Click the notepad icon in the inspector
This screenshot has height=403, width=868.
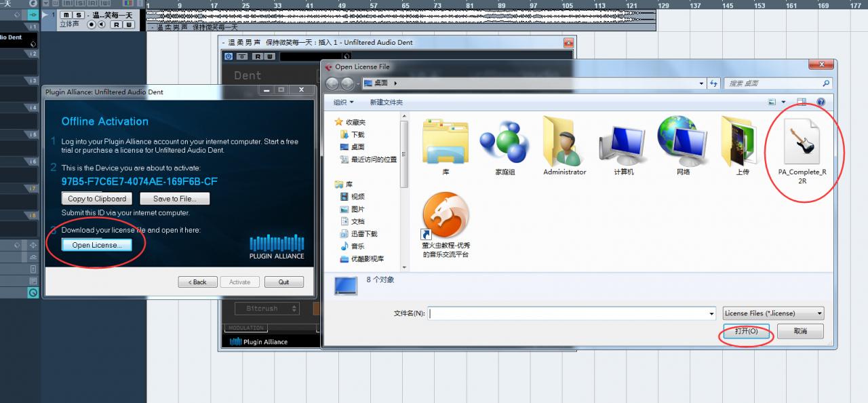[33, 281]
